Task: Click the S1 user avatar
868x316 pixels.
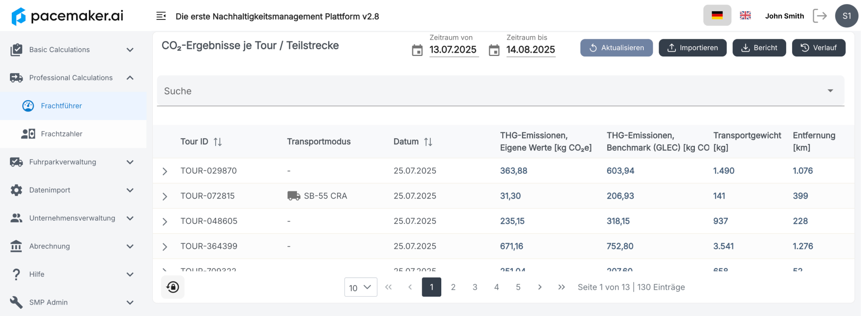Action: coord(846,16)
